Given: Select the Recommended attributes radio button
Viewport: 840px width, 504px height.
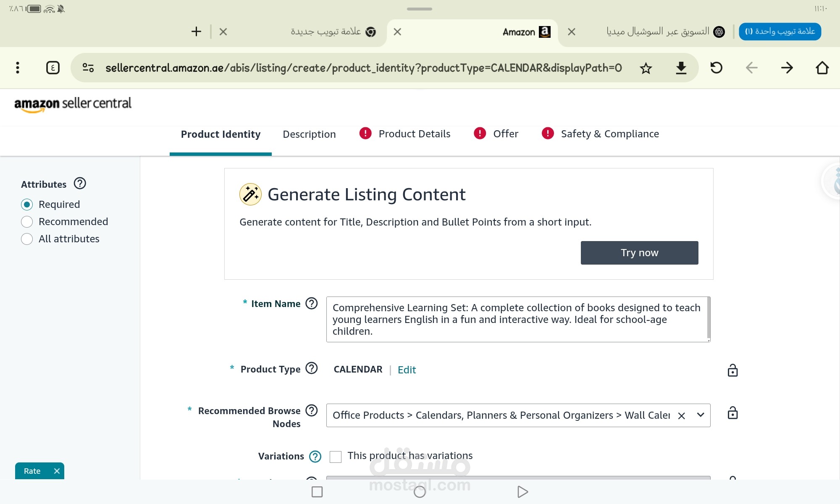Looking at the screenshot, I should coord(27,222).
